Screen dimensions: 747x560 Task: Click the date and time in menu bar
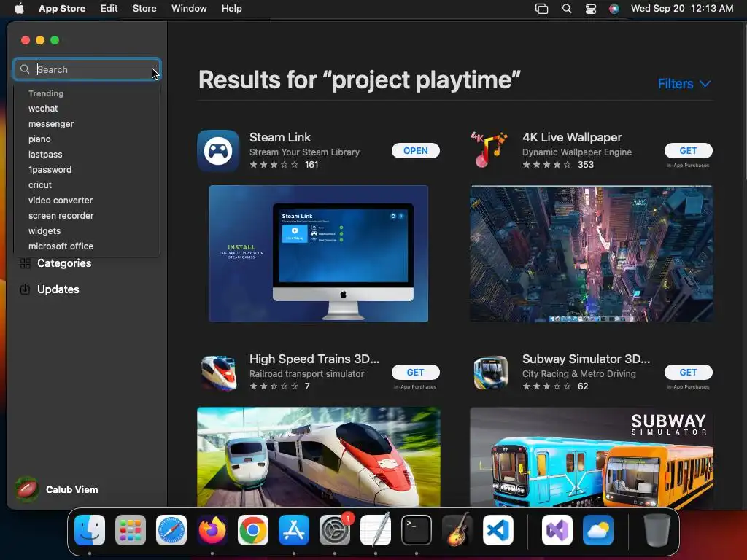point(682,9)
